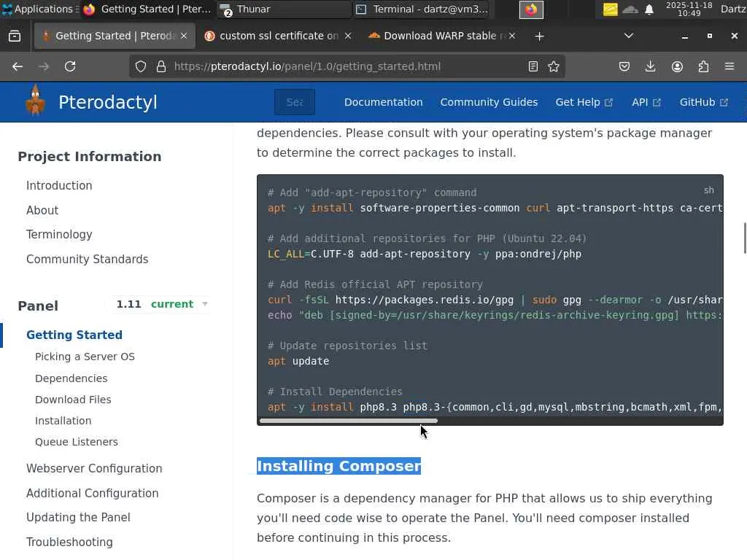
Task: Click code block horizontal scrollbar
Action: point(348,421)
